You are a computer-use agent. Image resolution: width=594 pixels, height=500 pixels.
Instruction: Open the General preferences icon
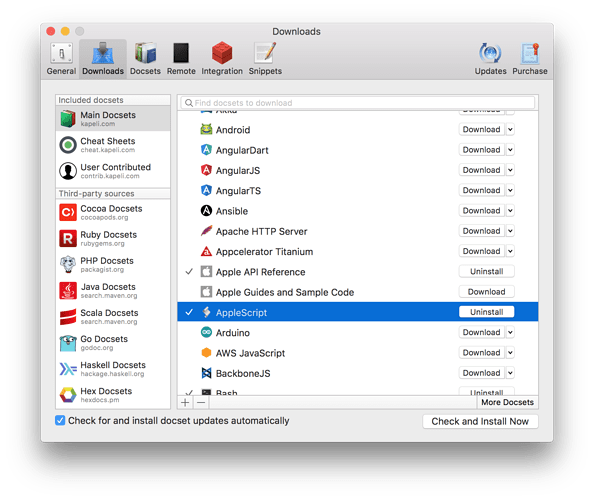pos(61,54)
